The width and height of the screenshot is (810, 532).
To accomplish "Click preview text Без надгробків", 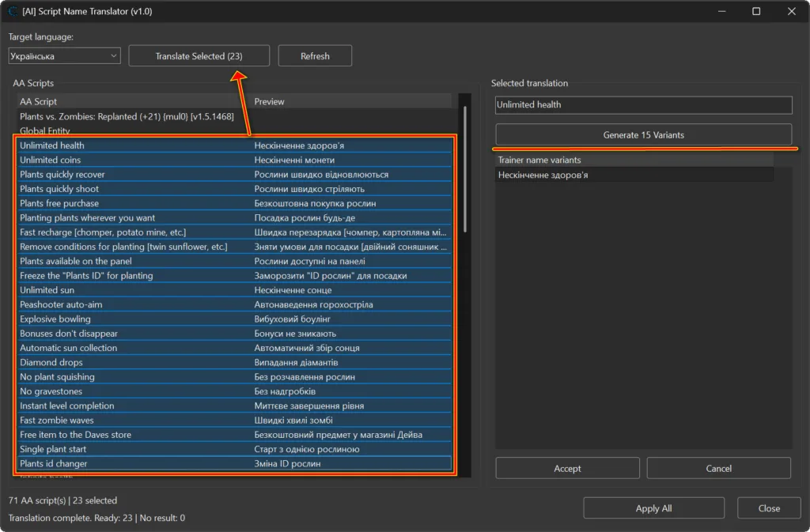I will tap(285, 391).
